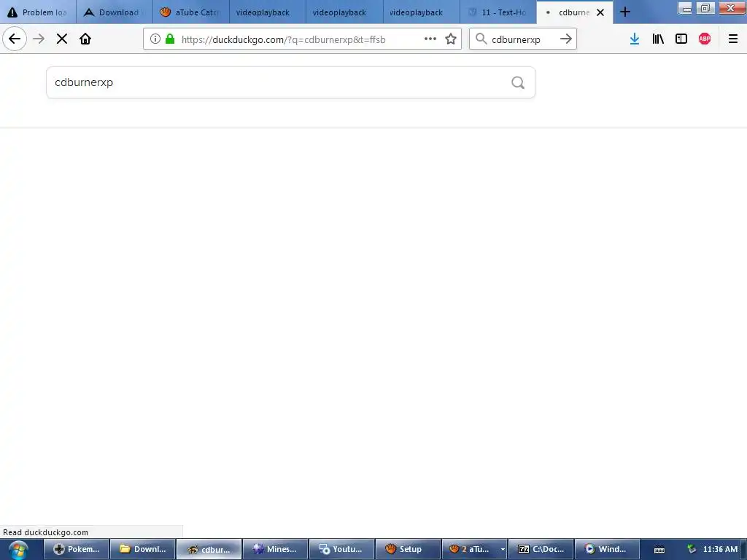The image size is (747, 560).
Task: Stop loading the page with the X button
Action: pos(62,39)
